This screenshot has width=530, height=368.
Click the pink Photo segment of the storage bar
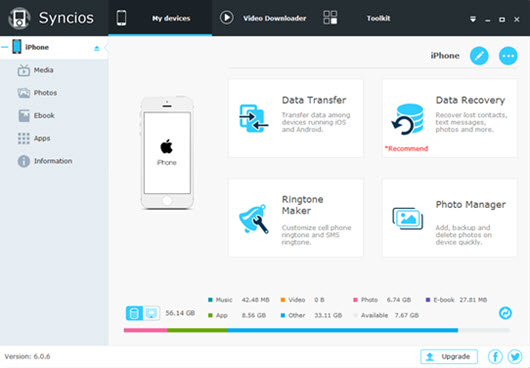[145, 330]
